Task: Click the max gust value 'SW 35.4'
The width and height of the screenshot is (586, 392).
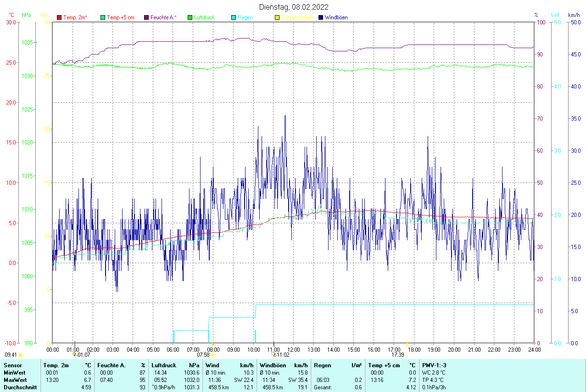Action: (x=298, y=380)
